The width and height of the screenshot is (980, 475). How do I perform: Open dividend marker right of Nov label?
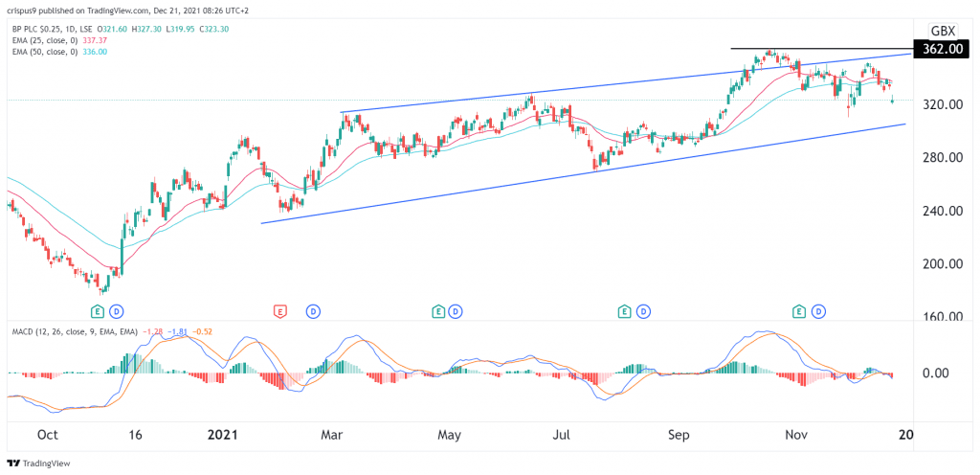818,310
